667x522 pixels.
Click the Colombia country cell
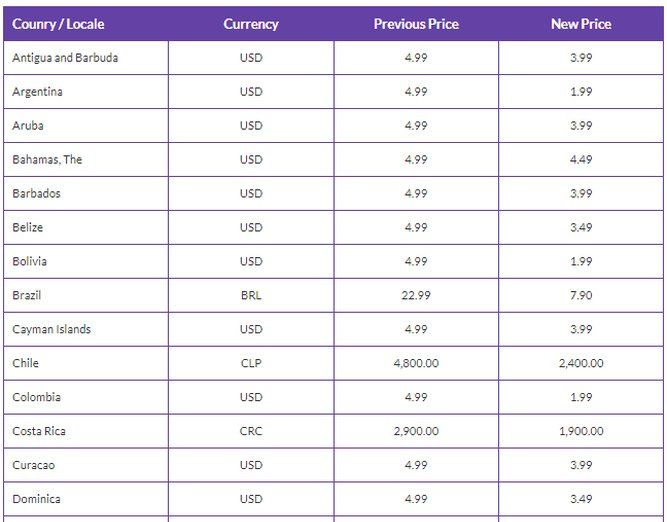36,398
